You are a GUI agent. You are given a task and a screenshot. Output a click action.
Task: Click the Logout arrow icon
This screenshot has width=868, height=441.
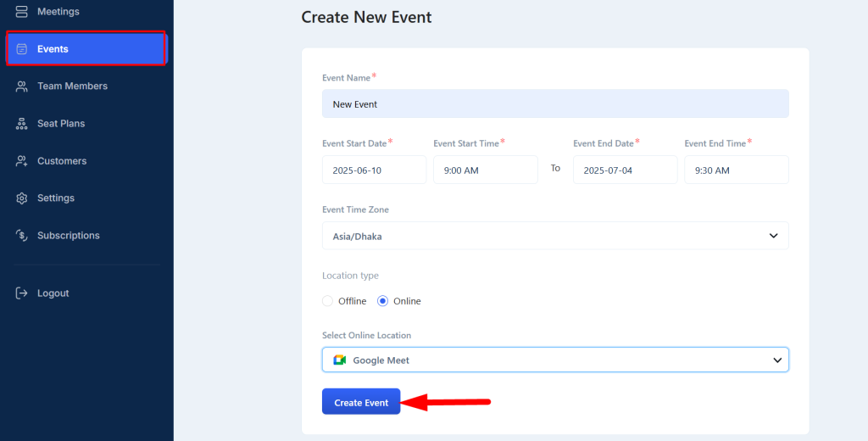[x=21, y=293]
